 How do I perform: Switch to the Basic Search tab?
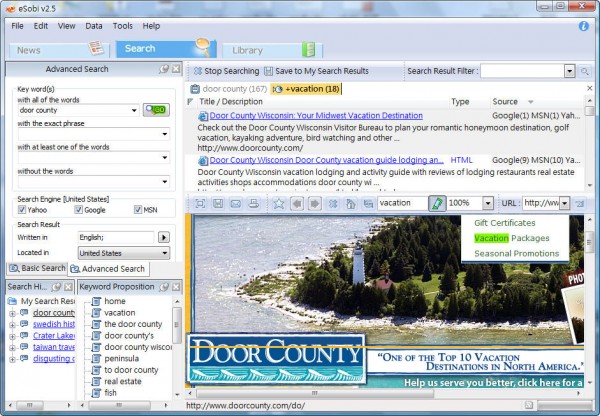click(x=37, y=268)
